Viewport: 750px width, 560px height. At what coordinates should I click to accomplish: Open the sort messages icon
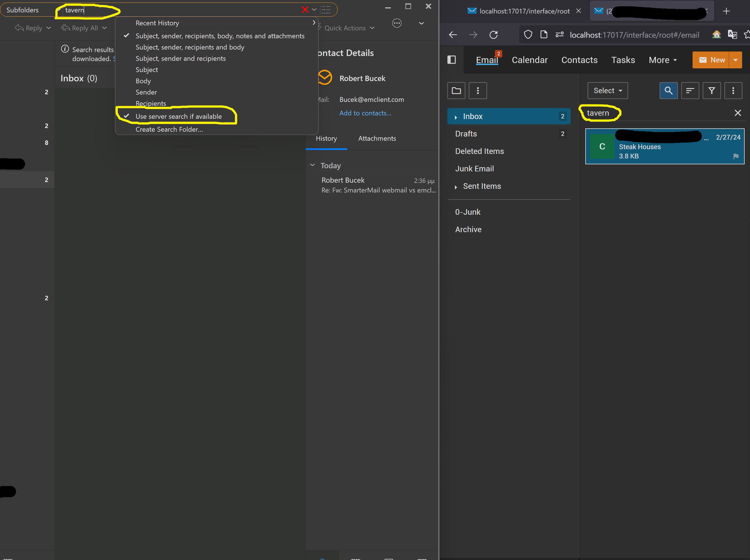pos(690,91)
